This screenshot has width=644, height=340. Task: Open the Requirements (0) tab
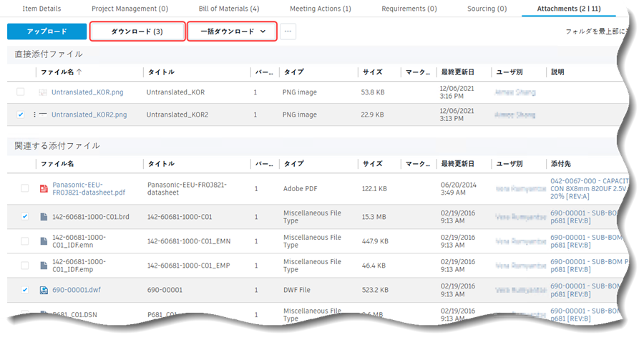pyautogui.click(x=409, y=9)
